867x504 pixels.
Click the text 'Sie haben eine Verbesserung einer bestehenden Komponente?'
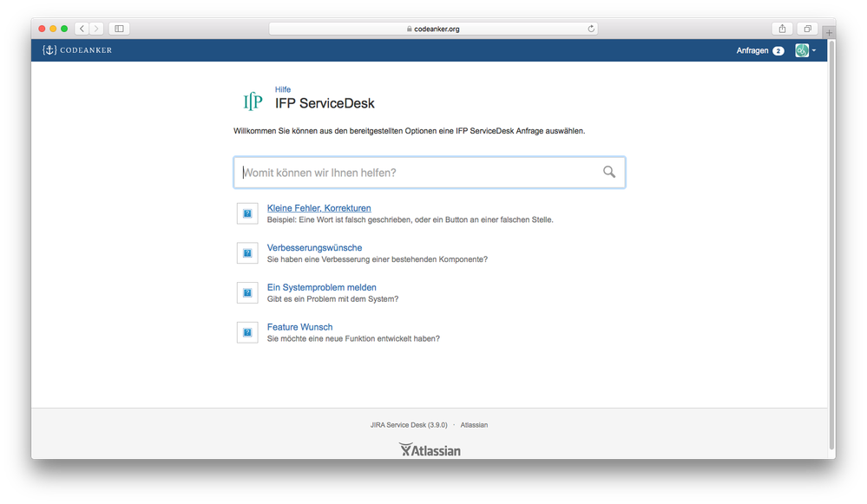[x=378, y=259]
